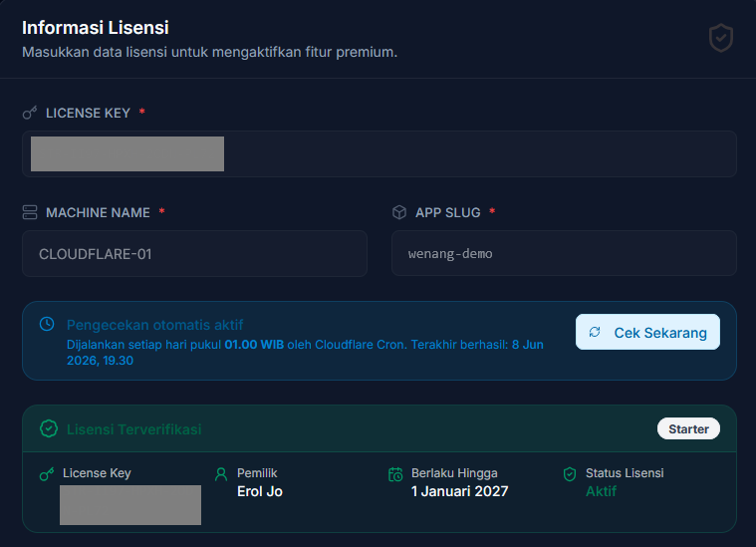Click the Masukkan data lisensi subtitle
Image resolution: width=756 pixels, height=547 pixels.
tap(210, 52)
